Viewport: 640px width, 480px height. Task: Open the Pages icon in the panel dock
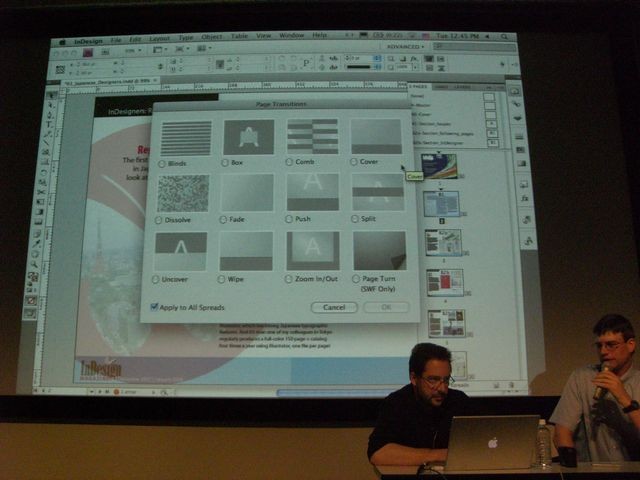coord(515,91)
